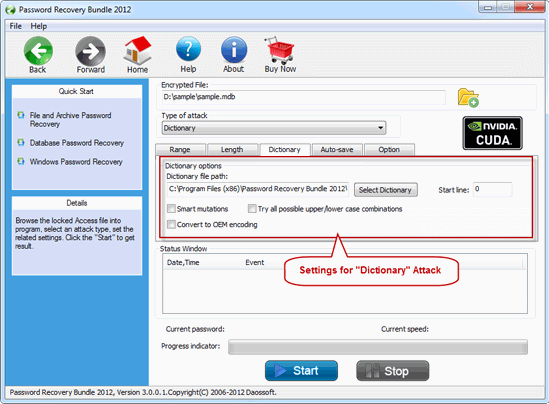Click the 'Current password:' label
Image resolution: width=549 pixels, height=404 pixels.
tap(195, 329)
